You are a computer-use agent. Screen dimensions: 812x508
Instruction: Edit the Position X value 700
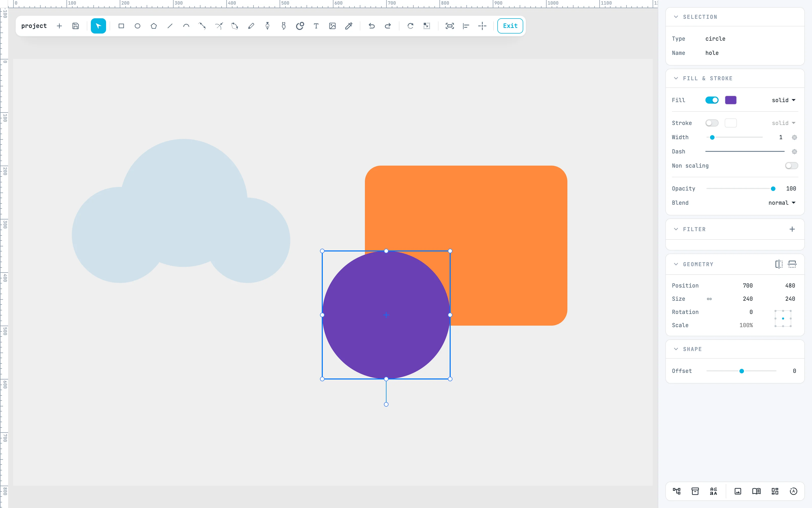point(748,285)
